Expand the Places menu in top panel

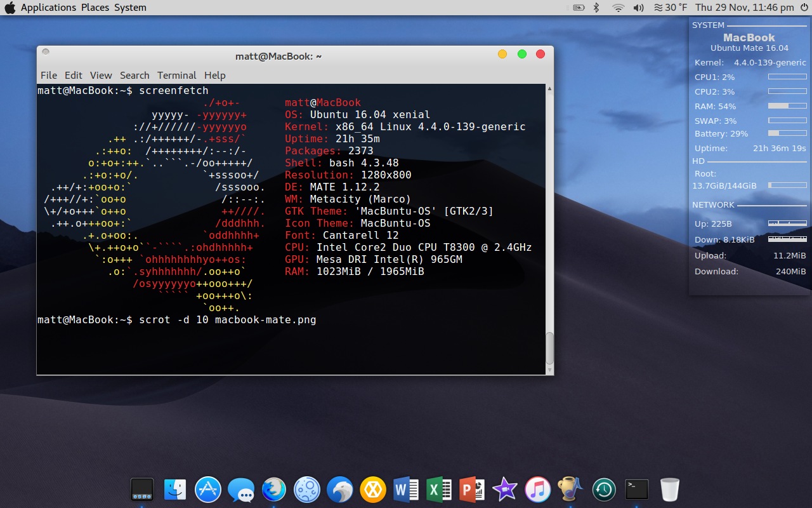tap(95, 8)
